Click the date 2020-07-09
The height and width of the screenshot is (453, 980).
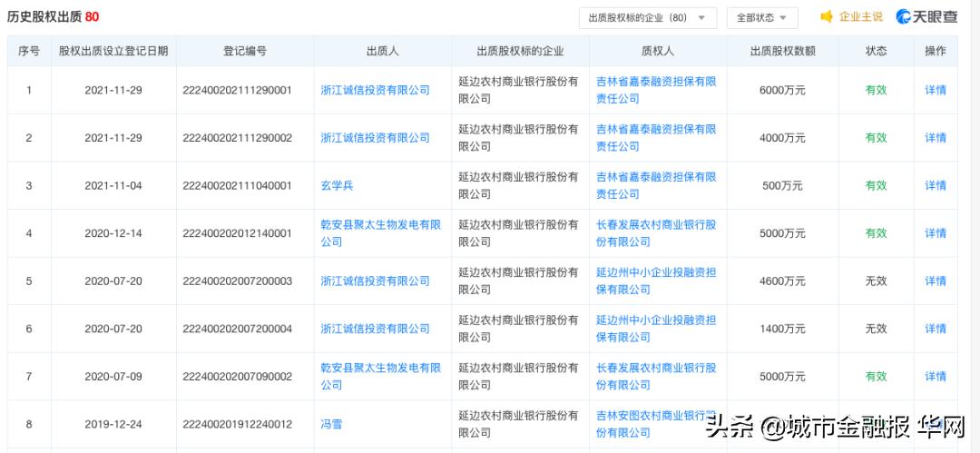pos(113,376)
